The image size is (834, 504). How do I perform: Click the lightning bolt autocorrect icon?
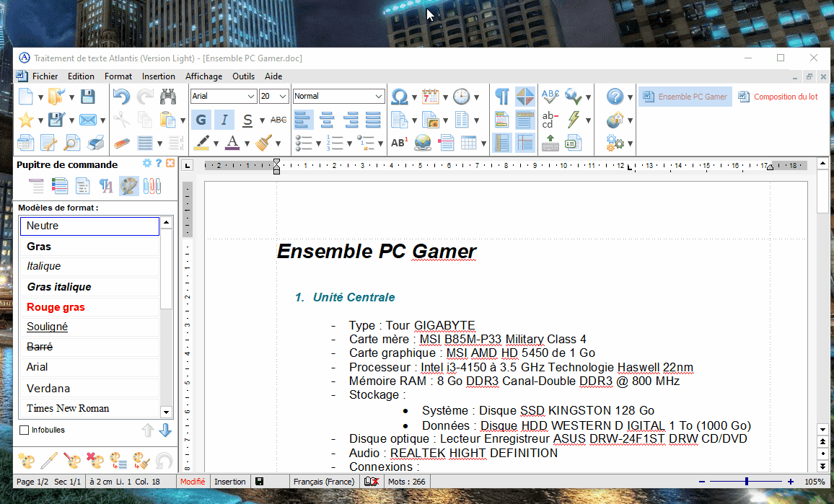pyautogui.click(x=573, y=120)
